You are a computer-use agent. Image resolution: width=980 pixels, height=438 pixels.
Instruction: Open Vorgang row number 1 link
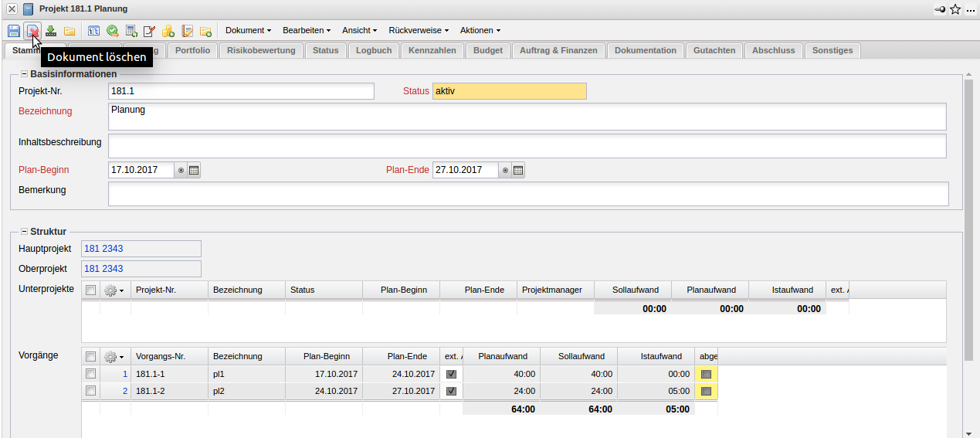click(x=125, y=374)
